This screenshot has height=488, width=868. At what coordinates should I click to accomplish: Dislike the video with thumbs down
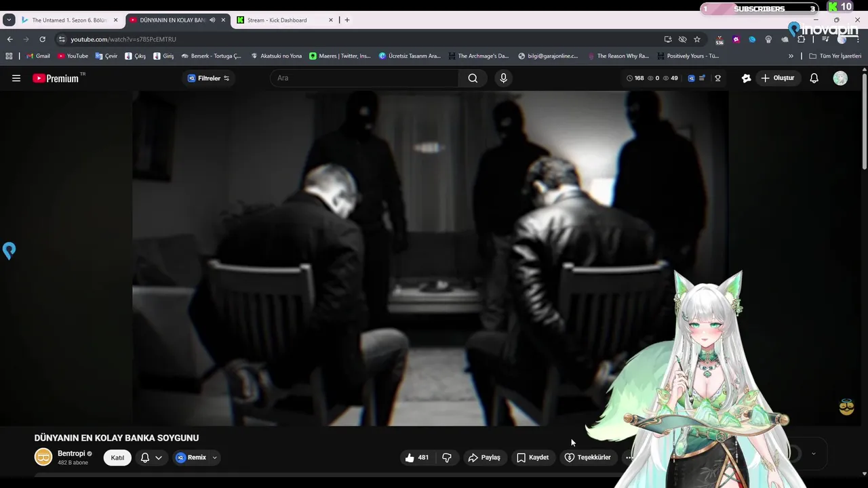tap(447, 457)
